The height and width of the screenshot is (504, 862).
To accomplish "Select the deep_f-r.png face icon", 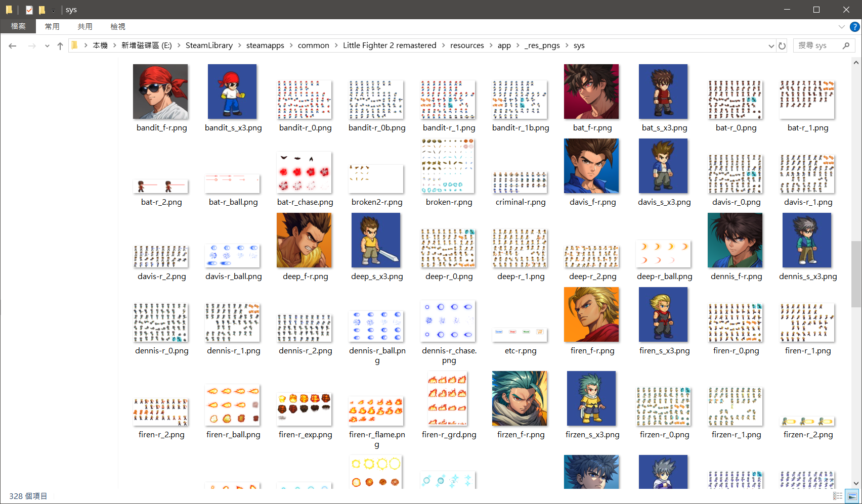I will point(304,240).
